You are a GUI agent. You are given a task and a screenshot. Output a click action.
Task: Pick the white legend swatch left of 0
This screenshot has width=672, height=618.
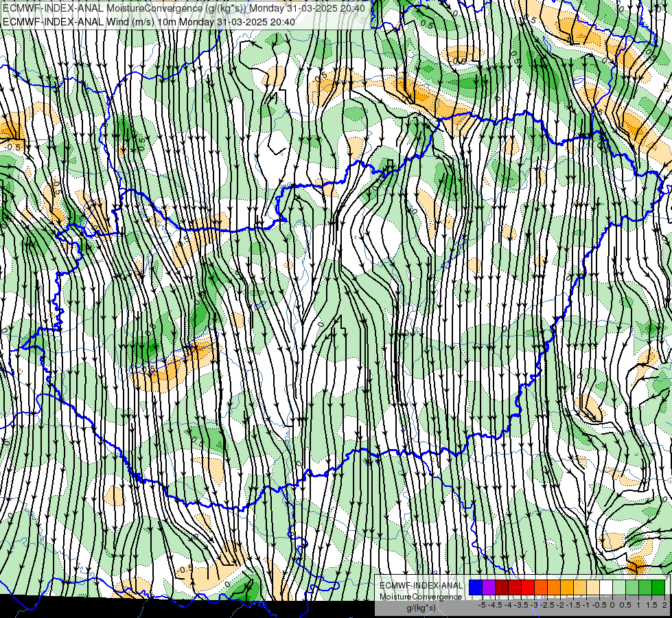606,588
